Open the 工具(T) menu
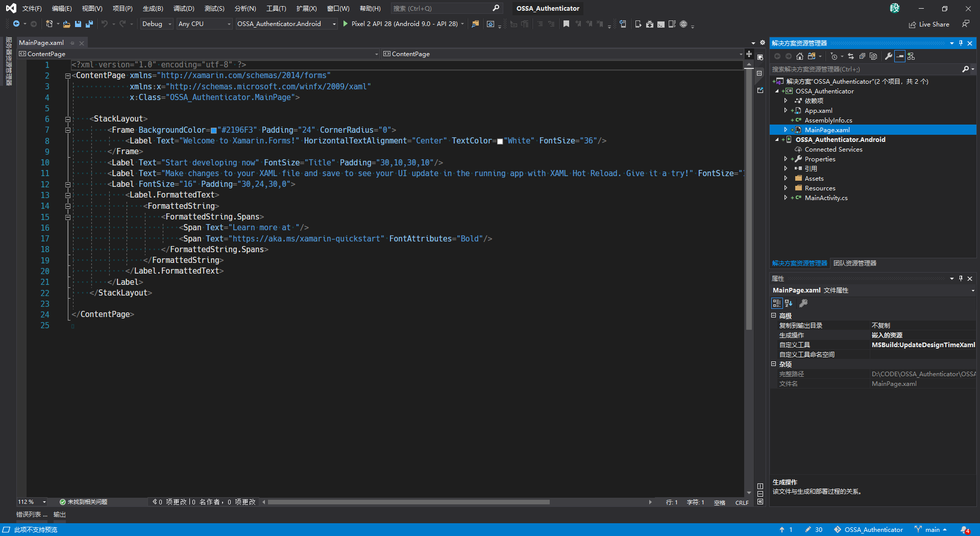This screenshot has height=536, width=980. [276, 9]
